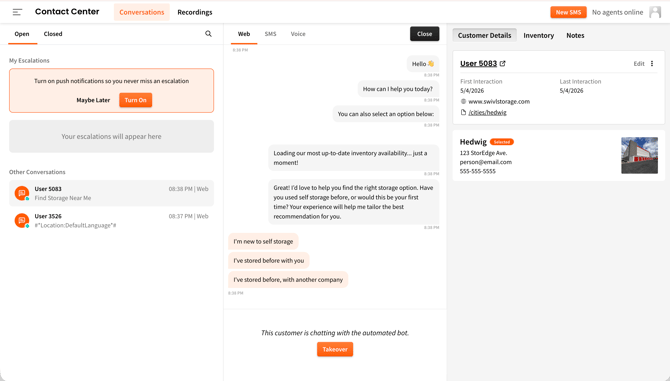The image size is (670, 381).
Task: Click the "Hello" chat bubble
Action: click(x=423, y=64)
